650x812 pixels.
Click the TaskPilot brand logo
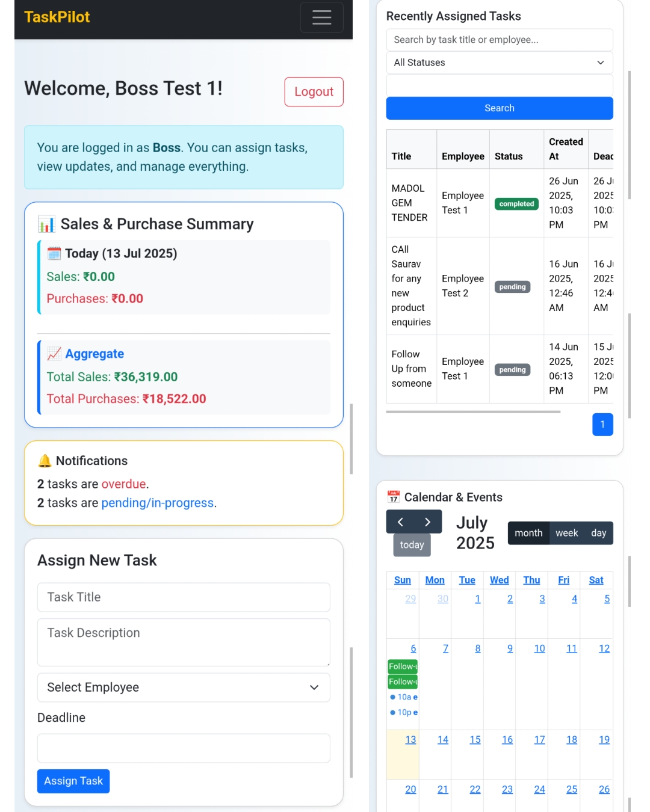pos(57,17)
